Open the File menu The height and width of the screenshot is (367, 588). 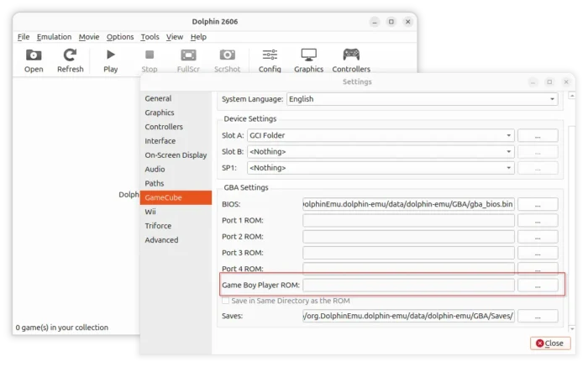(x=24, y=37)
